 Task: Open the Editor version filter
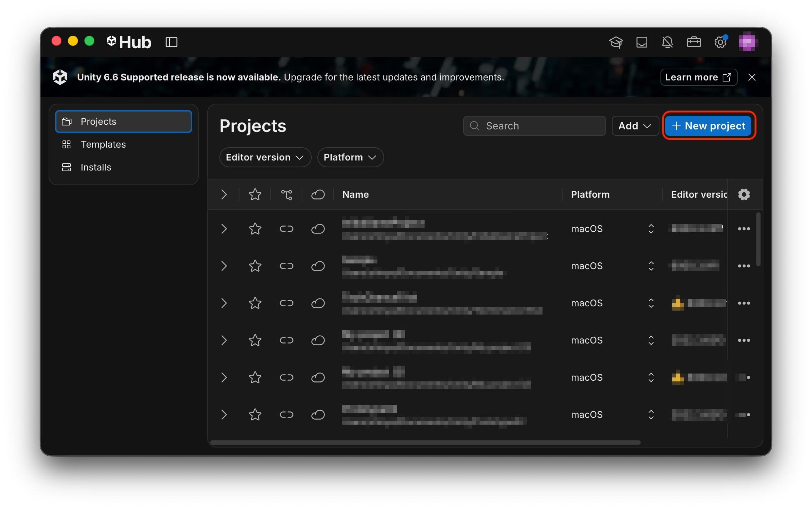tap(265, 157)
